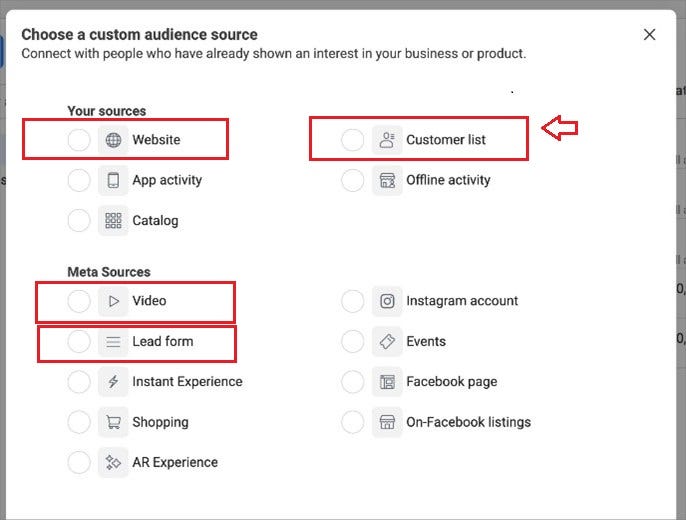Click the On-Facebook listings storefront icon

click(x=387, y=422)
